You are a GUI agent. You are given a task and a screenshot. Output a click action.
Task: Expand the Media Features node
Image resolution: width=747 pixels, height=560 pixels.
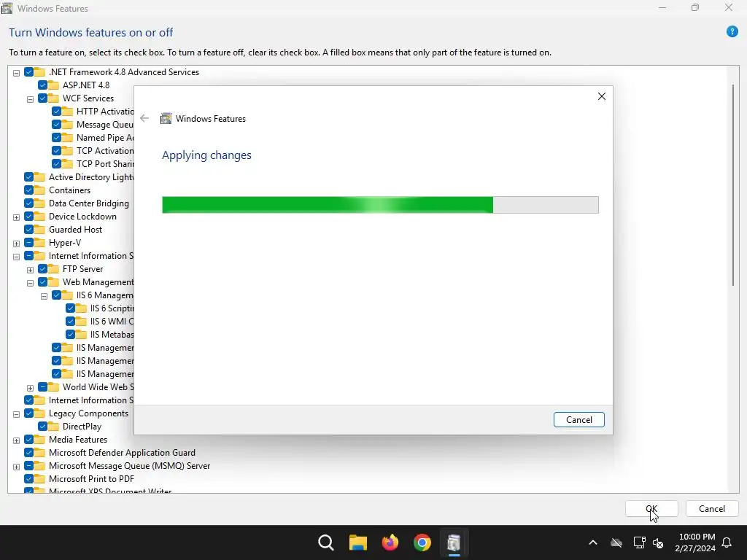click(x=16, y=440)
